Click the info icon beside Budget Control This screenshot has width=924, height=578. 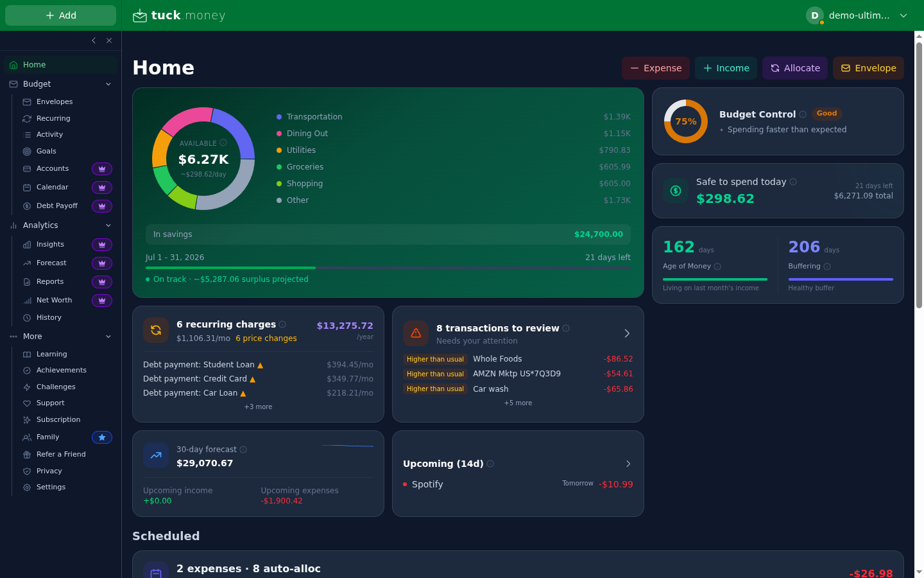(803, 114)
